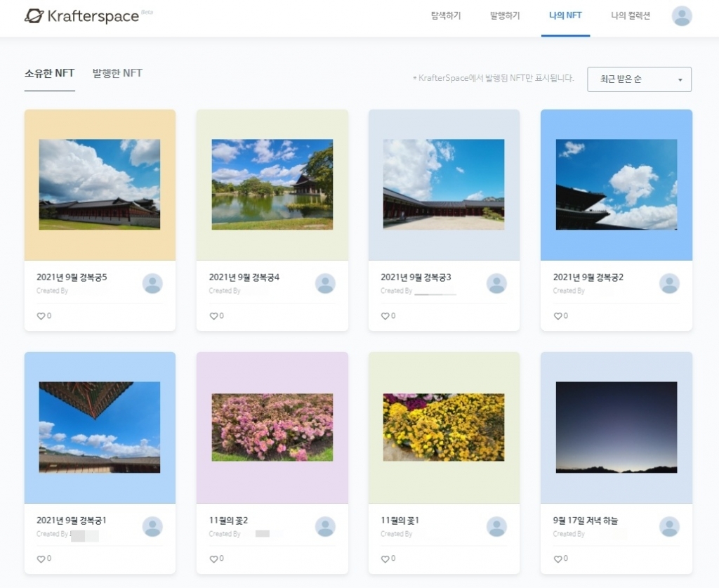
Task: Click the 11월의 꽃2 title link
Action: [228, 521]
